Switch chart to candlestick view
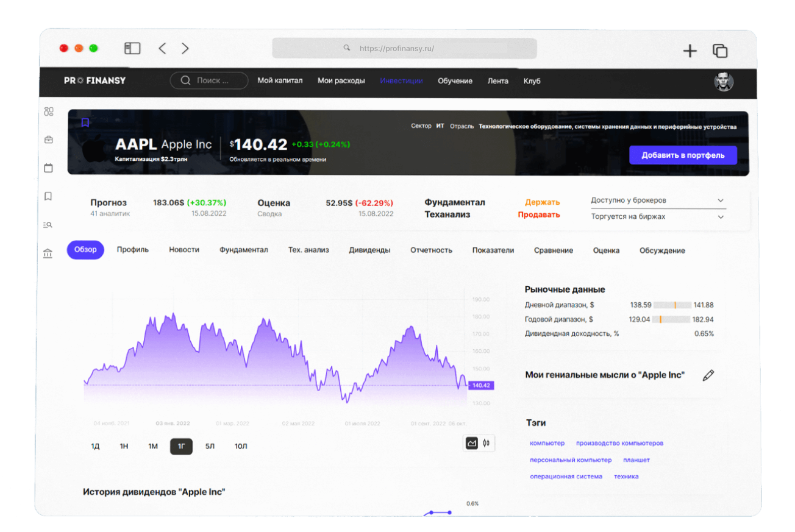 (x=487, y=443)
